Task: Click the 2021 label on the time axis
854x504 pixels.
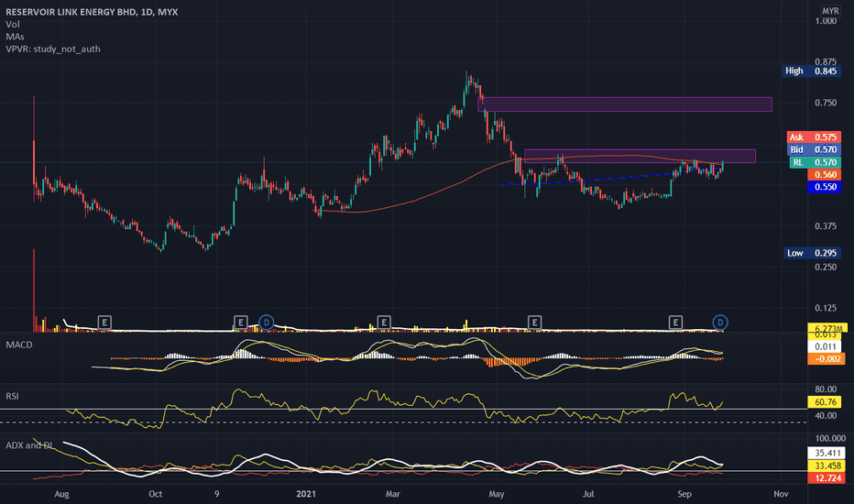Action: coord(305,494)
